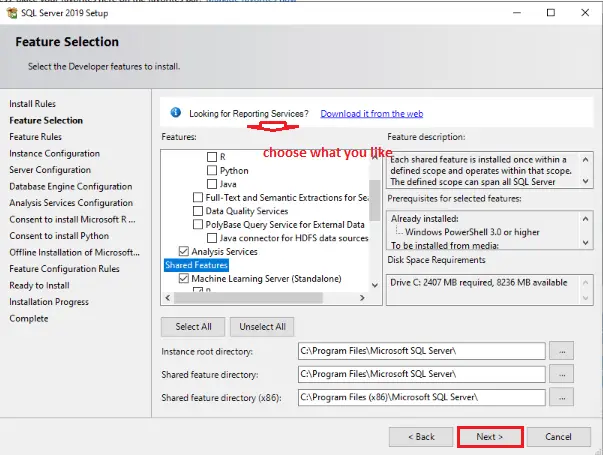Viewport: 603px width, 455px height.
Task: Click Feature Selection step in sidebar
Action: [x=46, y=120]
